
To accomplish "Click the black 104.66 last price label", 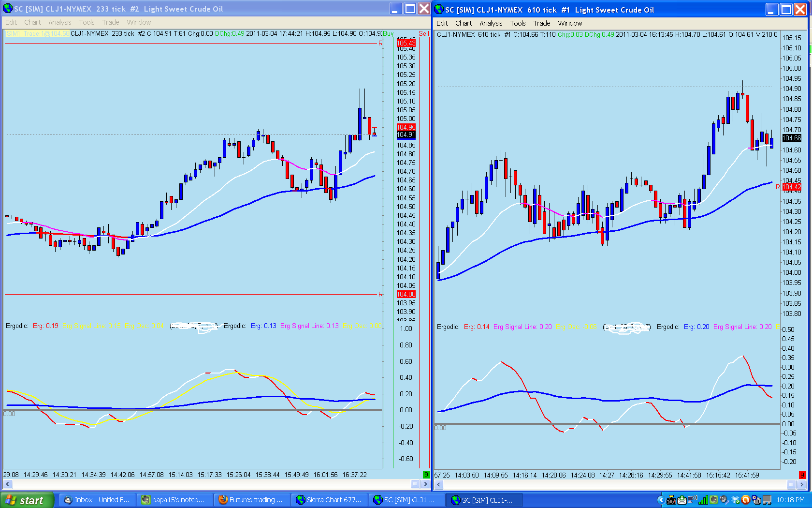I will 791,138.
